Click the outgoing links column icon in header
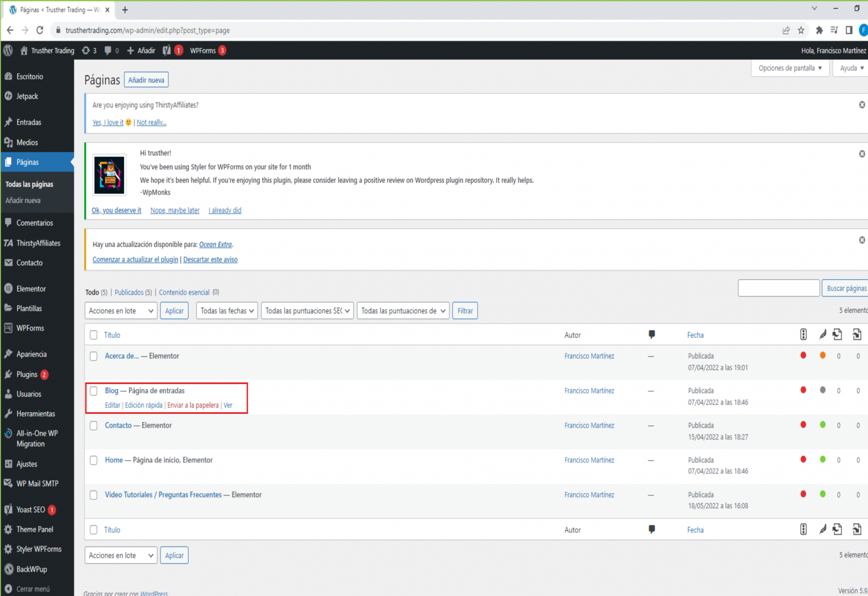Screen dimensions: 868x596 point(838,334)
